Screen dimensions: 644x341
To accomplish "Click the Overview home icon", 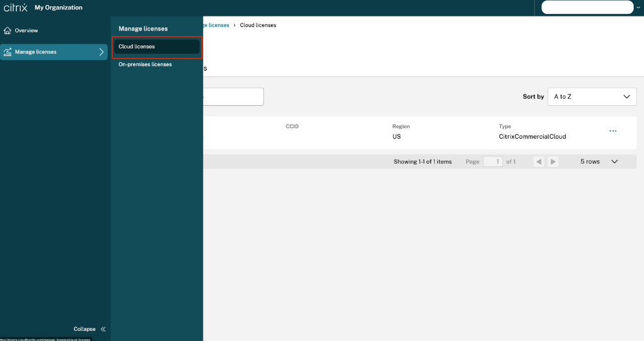I will pyautogui.click(x=8, y=30).
